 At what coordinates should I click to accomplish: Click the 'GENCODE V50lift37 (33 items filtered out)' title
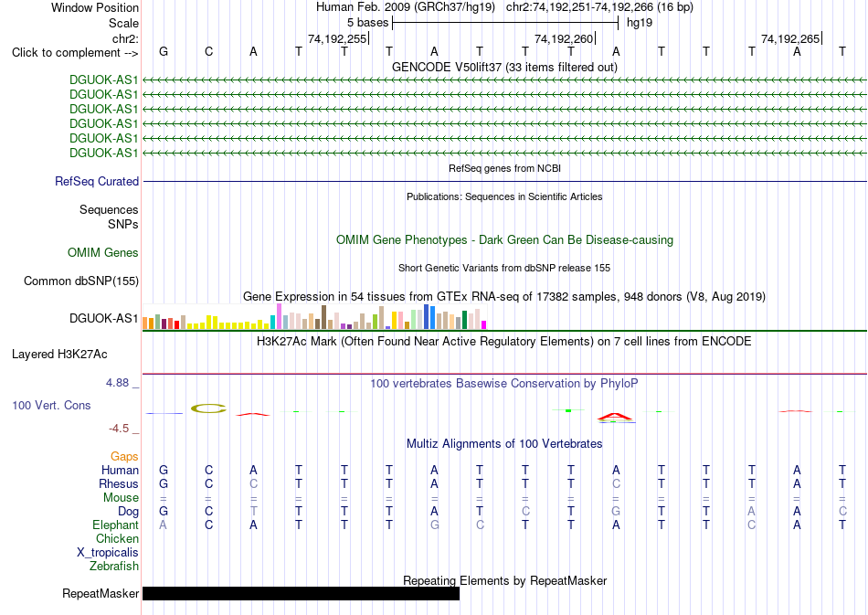coord(505,67)
